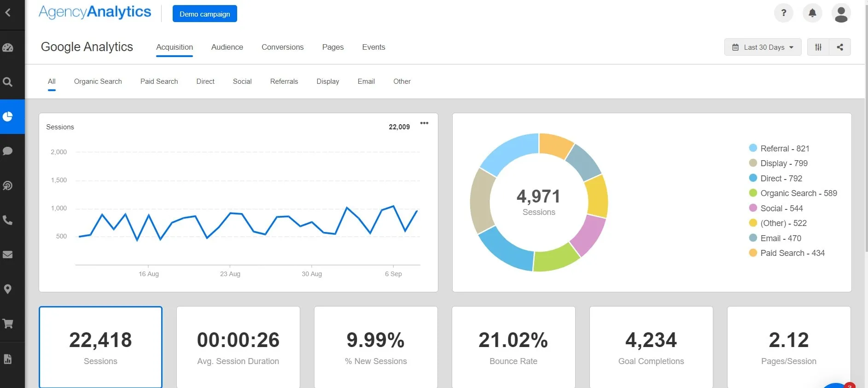The width and height of the screenshot is (868, 388).
Task: Toggle the Referral legend color dot
Action: pos(753,148)
